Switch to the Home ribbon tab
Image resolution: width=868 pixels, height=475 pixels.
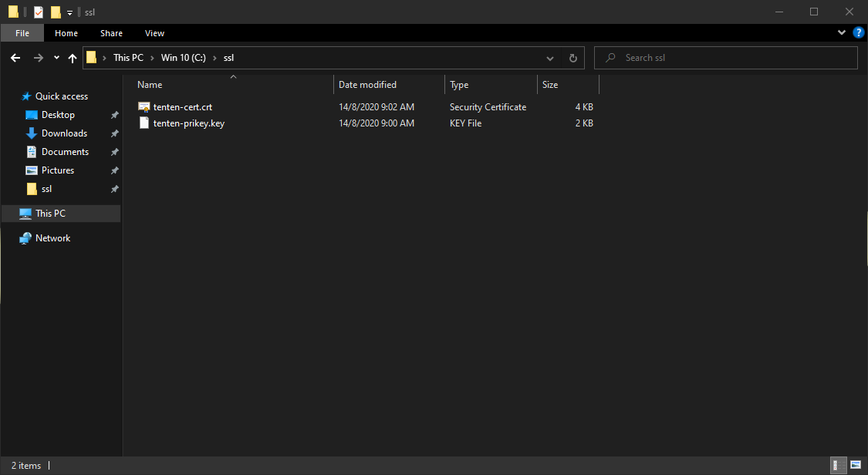coord(66,33)
